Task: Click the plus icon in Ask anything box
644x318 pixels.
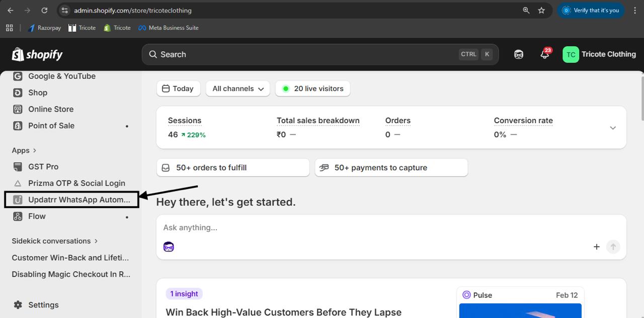Action: tap(597, 247)
